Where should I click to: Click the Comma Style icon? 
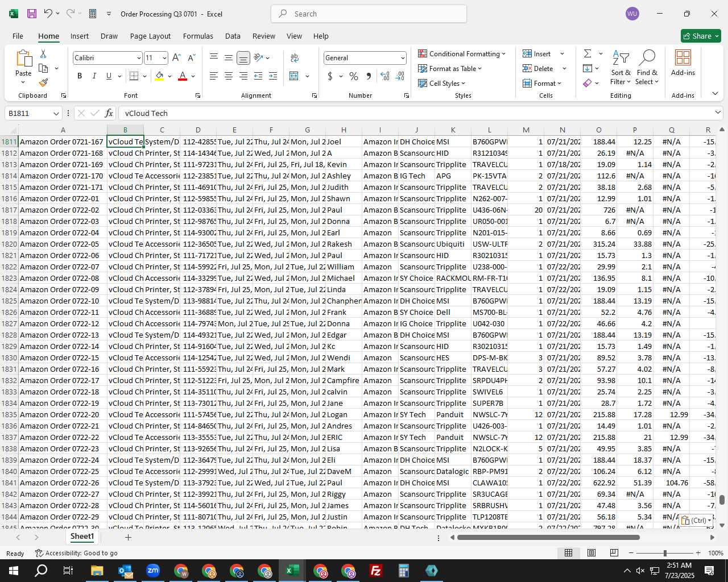[369, 76]
